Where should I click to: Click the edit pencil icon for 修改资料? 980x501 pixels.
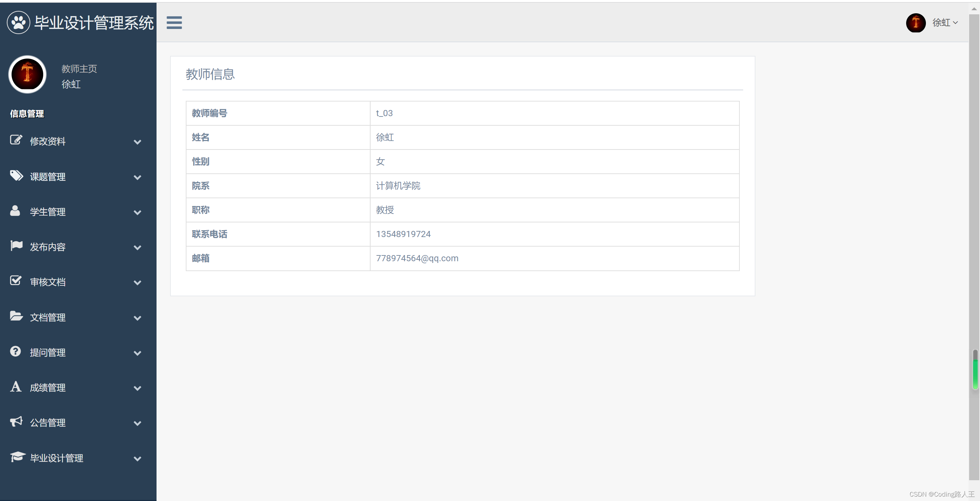point(16,140)
